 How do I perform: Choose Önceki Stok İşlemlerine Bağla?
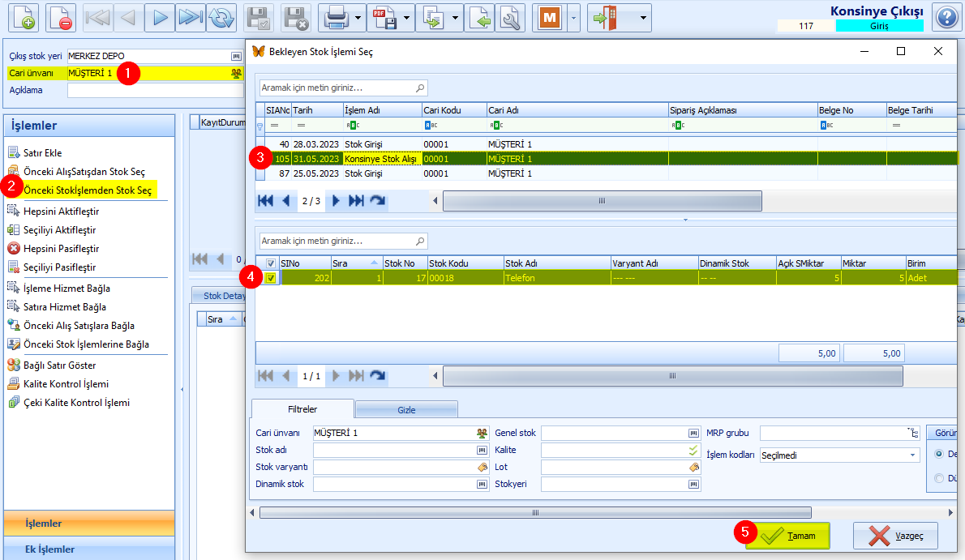click(86, 344)
